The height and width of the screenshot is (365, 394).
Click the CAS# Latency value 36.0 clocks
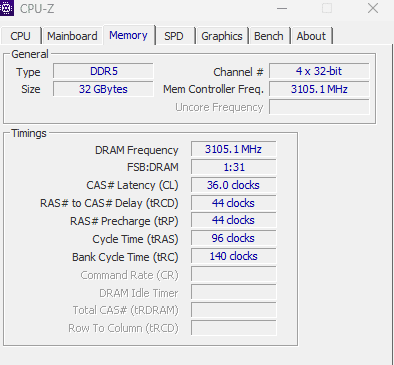[x=234, y=185]
